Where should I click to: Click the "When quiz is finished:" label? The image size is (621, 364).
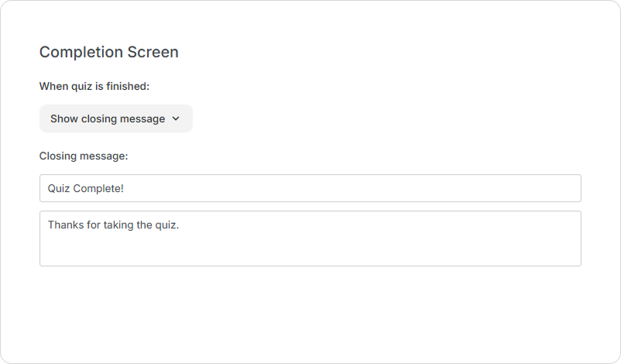coord(94,86)
